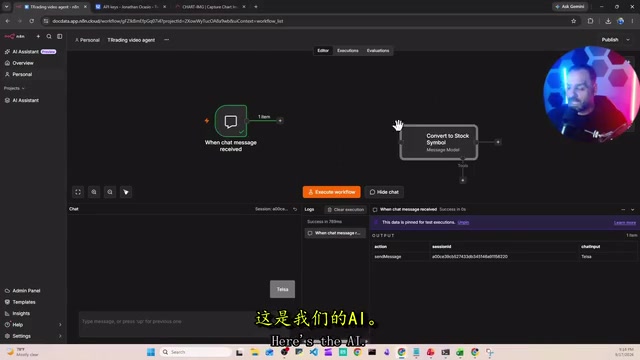Click the sendMessage action cell
This screenshot has width=640, height=360.
(388, 257)
